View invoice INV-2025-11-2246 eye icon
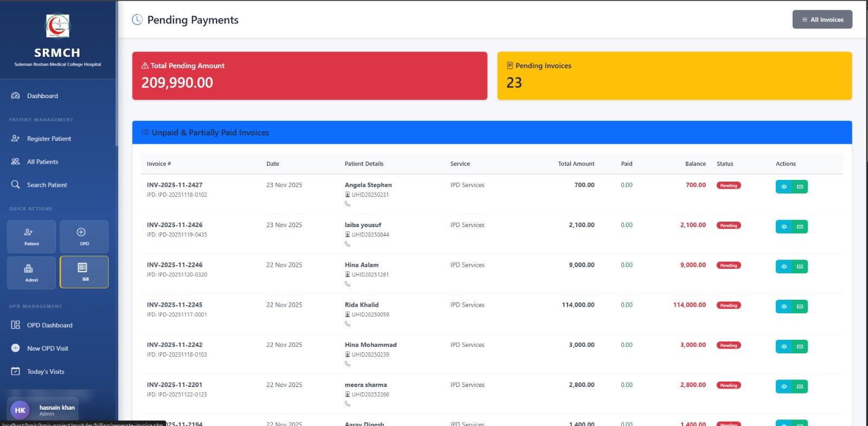This screenshot has height=426, width=868. 784,267
